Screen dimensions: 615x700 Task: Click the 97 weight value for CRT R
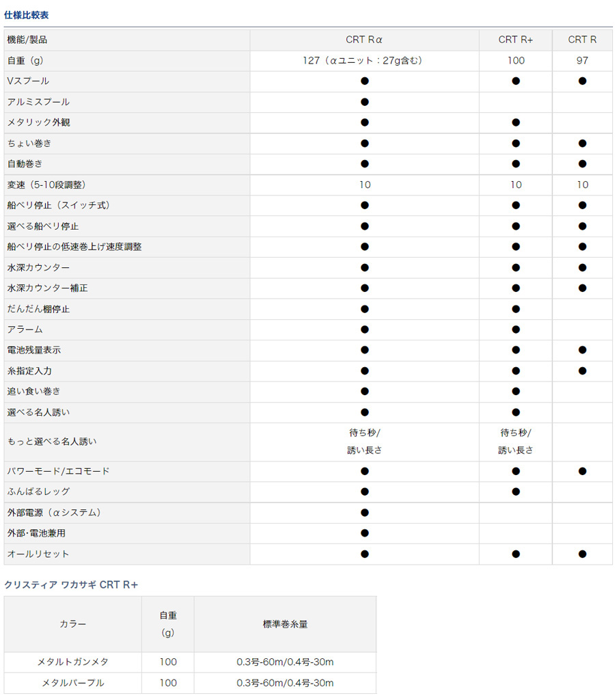582,60
